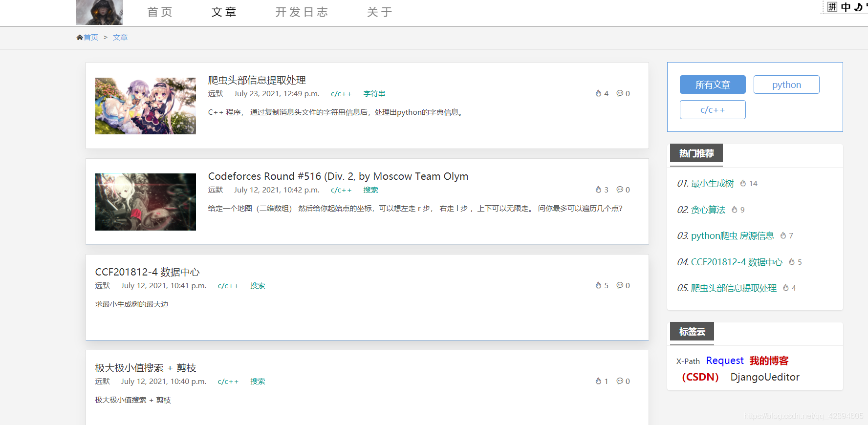Open the 文章 navigation menu item
868x425 pixels.
click(224, 12)
